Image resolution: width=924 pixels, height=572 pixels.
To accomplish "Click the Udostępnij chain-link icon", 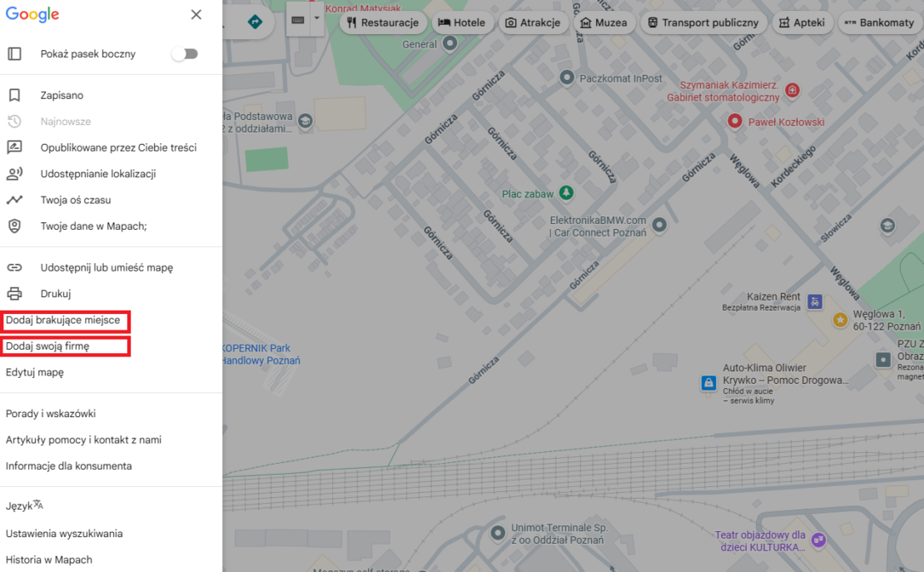I will pyautogui.click(x=14, y=267).
